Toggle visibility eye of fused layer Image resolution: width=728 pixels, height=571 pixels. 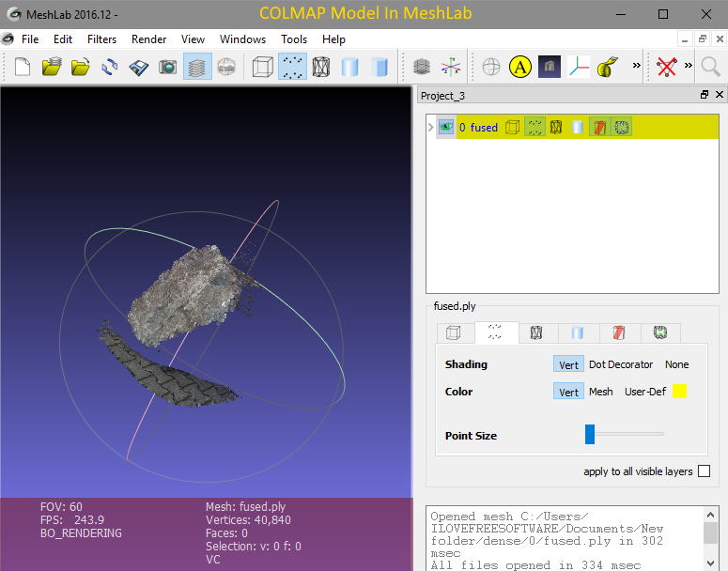pos(445,127)
